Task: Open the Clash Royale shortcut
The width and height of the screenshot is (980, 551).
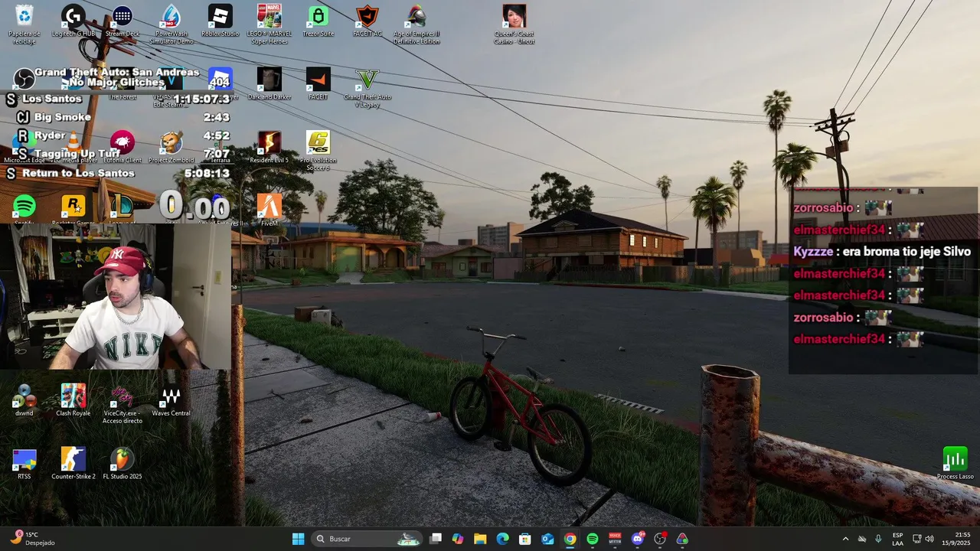Action: pyautogui.click(x=73, y=400)
